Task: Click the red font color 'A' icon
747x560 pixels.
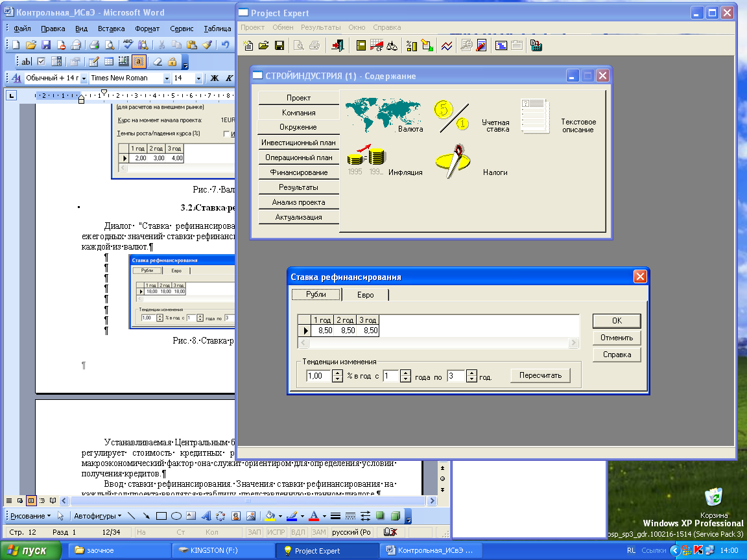Action: (x=314, y=516)
